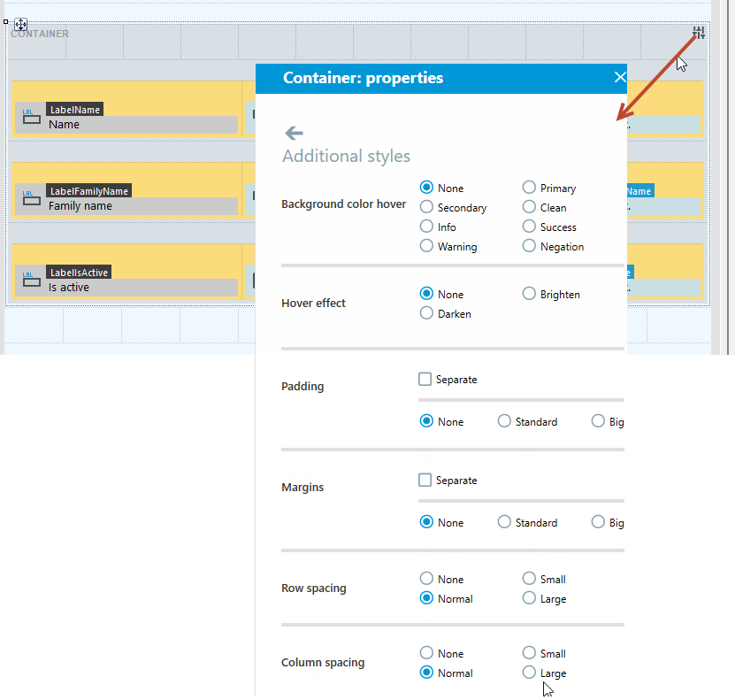The image size is (735, 700).
Task: Select Primary background color hover
Action: [x=529, y=188]
